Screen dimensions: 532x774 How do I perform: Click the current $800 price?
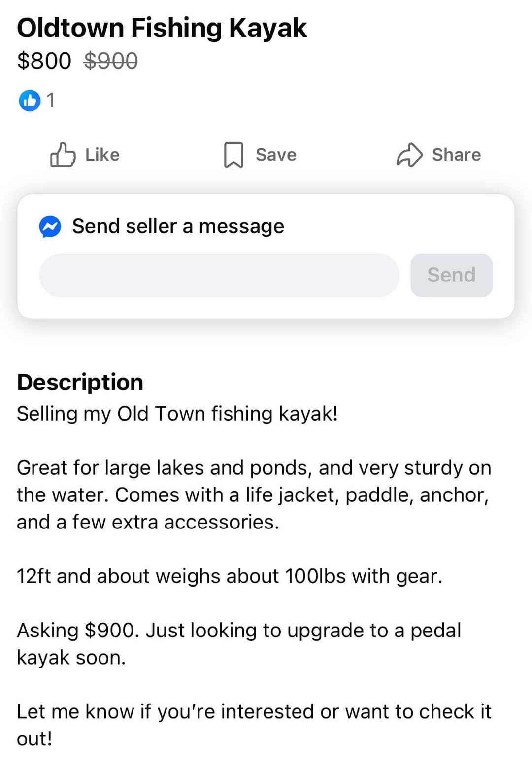pyautogui.click(x=44, y=61)
